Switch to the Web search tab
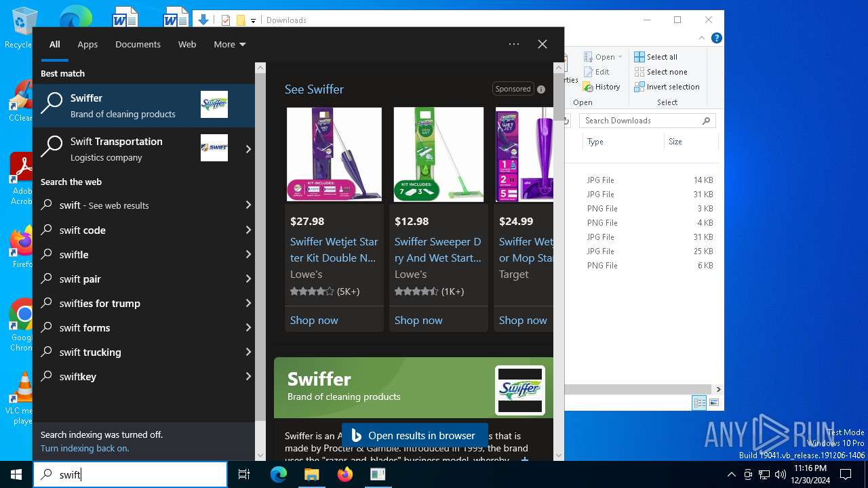The height and width of the screenshot is (488, 868). coord(187,45)
